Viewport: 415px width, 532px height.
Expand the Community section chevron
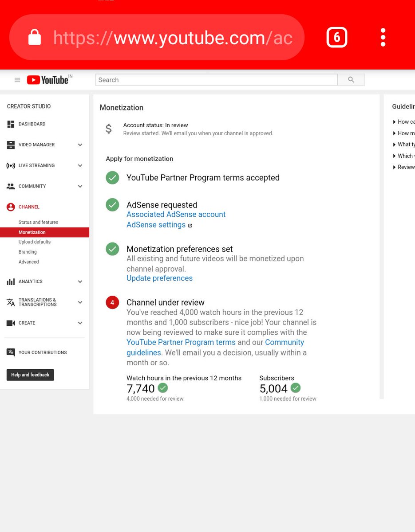80,187
